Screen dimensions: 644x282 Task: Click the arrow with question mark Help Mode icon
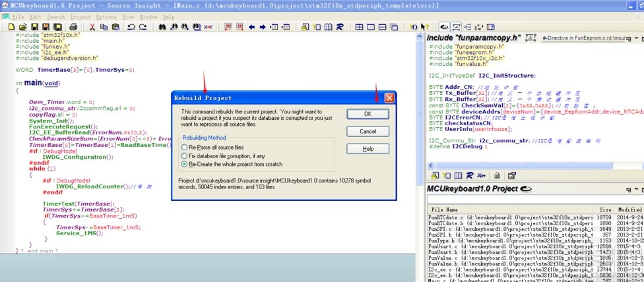(x=425, y=27)
